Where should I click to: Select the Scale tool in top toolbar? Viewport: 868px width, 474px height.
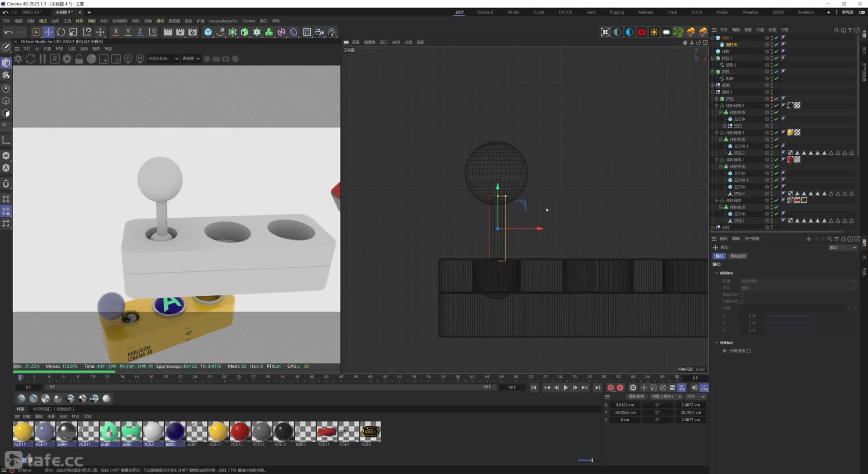click(73, 32)
